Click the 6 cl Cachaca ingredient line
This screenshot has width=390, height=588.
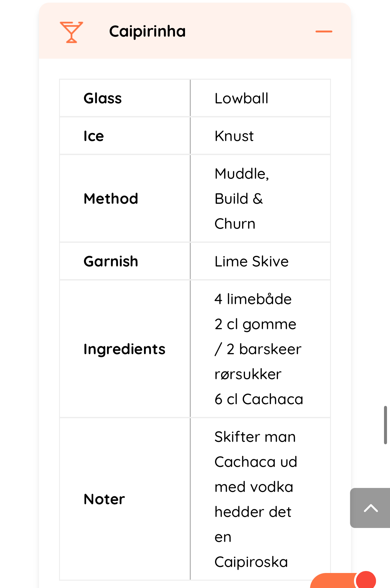pos(259,399)
